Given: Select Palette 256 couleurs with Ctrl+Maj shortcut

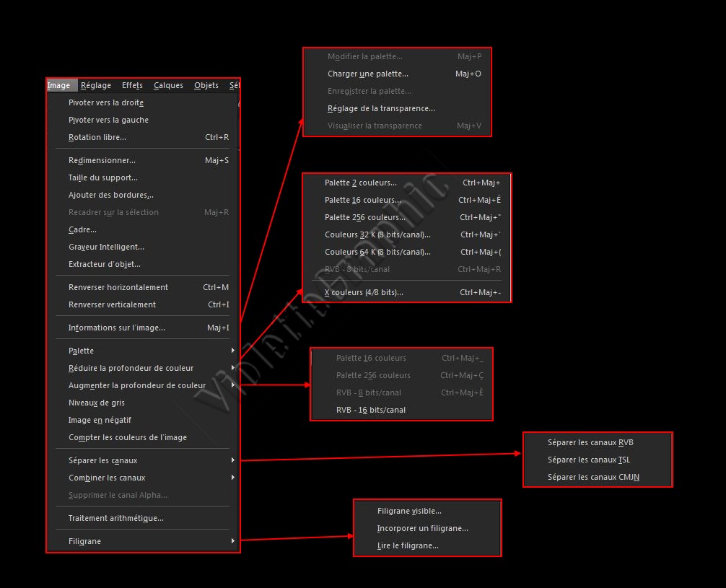Looking at the screenshot, I should (365, 217).
